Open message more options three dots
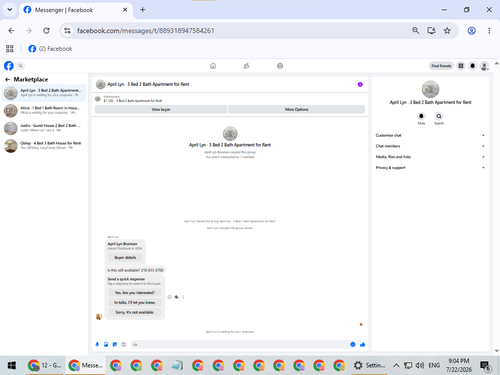 point(183,297)
